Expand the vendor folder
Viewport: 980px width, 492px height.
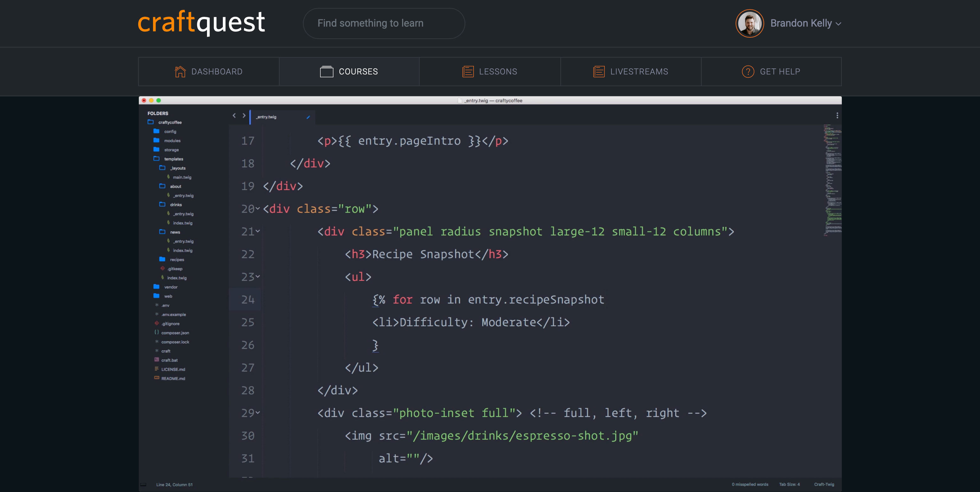(165, 287)
